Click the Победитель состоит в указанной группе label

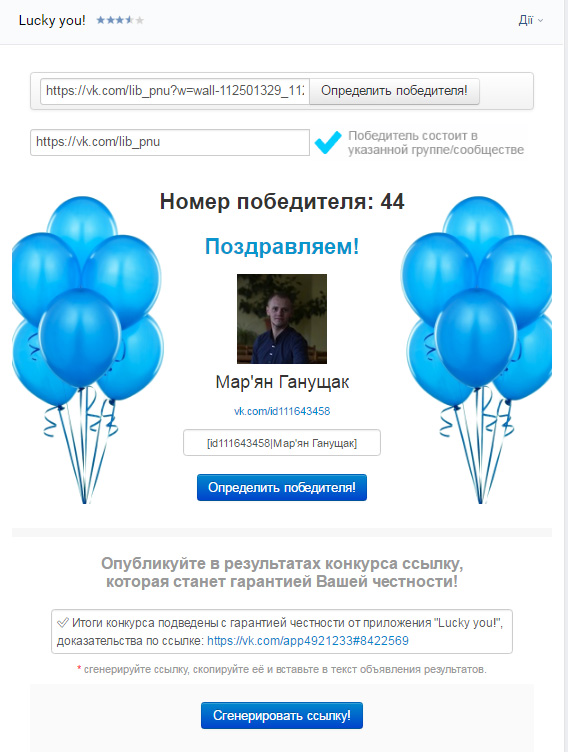point(436,142)
